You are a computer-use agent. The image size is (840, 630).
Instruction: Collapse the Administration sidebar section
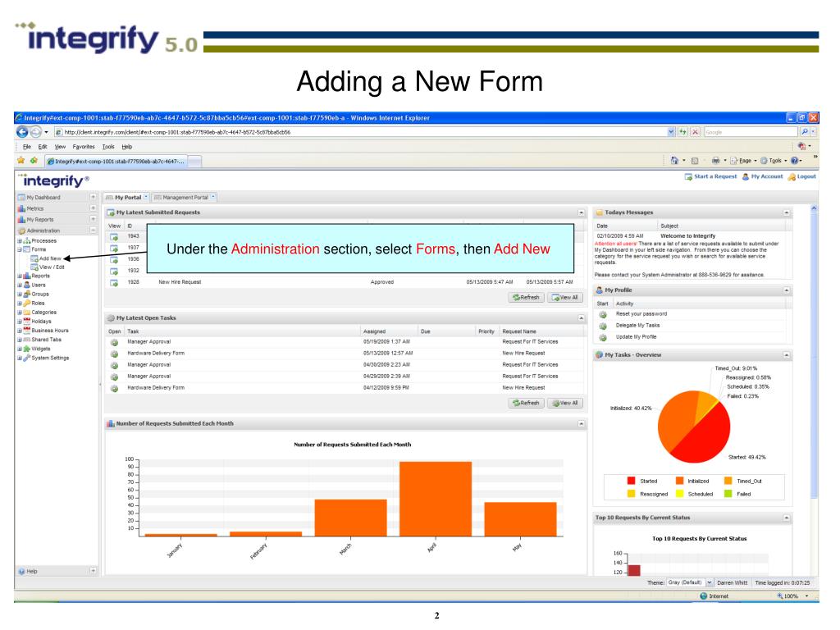tap(93, 231)
